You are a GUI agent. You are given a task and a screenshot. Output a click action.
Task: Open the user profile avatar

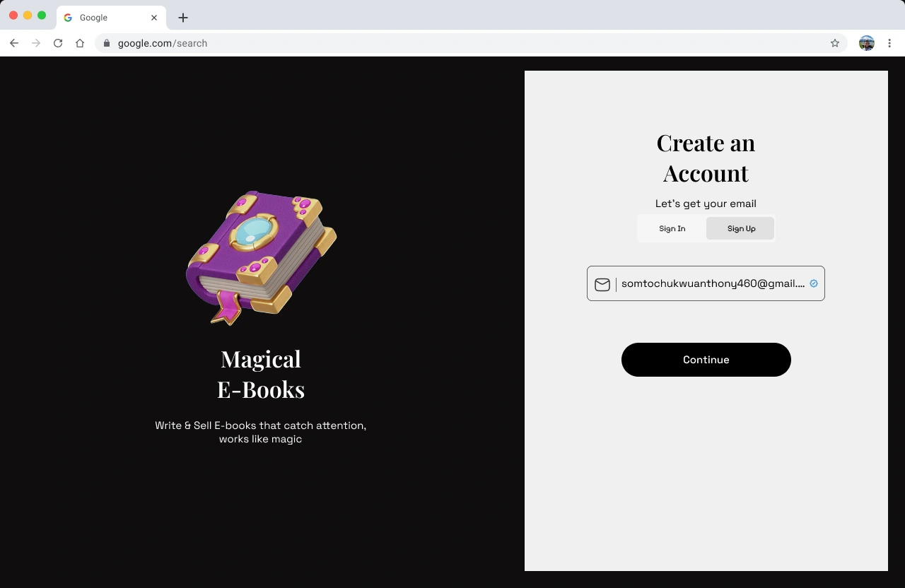click(x=867, y=43)
